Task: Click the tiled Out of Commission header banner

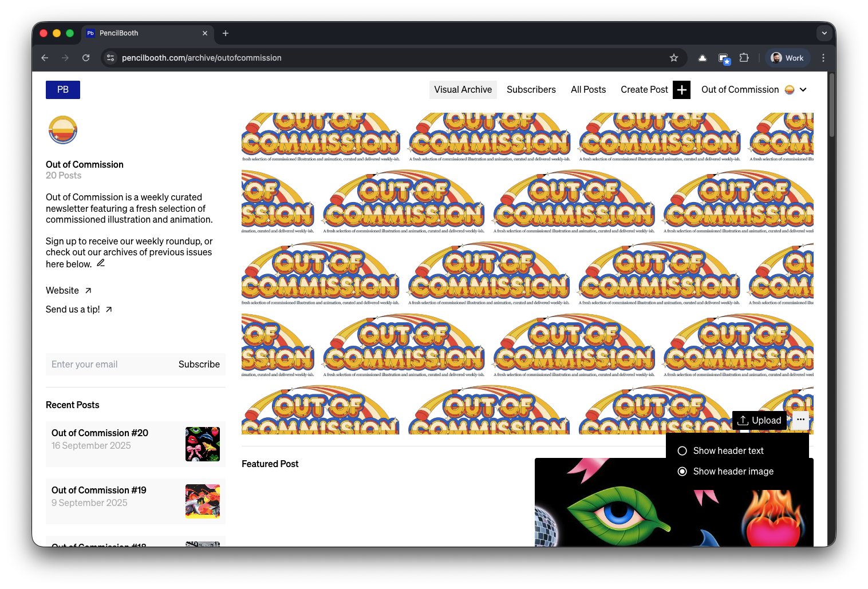Action: coord(527,274)
